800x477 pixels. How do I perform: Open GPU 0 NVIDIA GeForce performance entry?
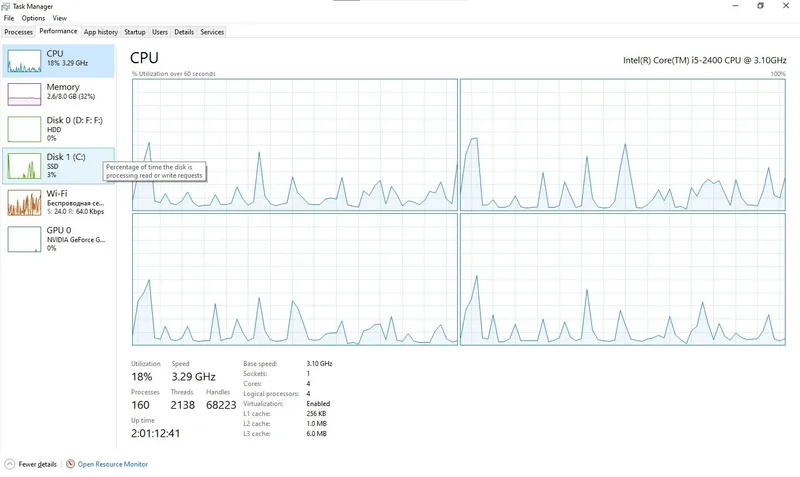[x=58, y=239]
